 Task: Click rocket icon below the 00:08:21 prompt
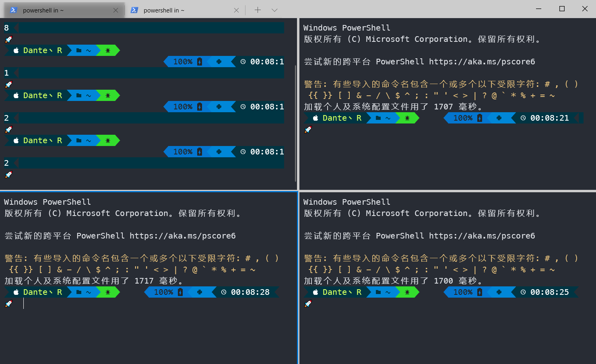point(308,130)
